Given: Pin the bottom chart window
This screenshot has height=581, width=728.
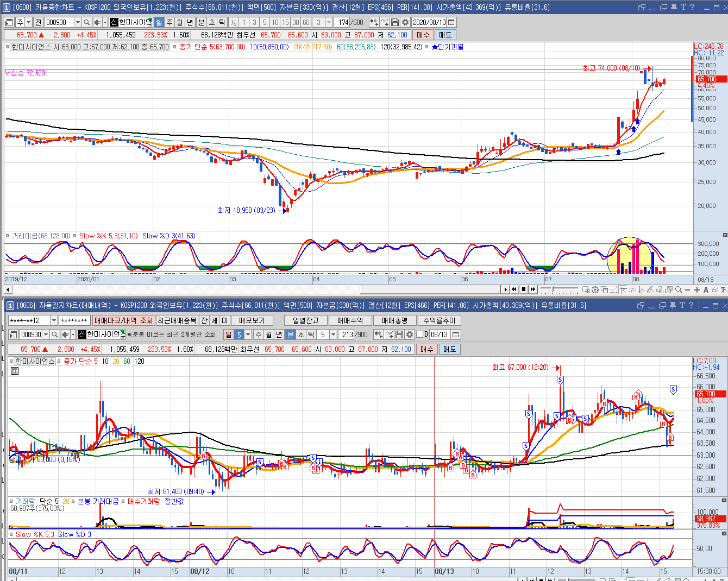Looking at the screenshot, I should pos(673,305).
